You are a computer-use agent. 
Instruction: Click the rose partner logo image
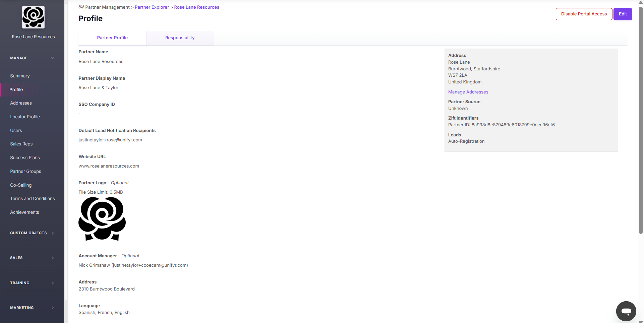[x=102, y=219]
